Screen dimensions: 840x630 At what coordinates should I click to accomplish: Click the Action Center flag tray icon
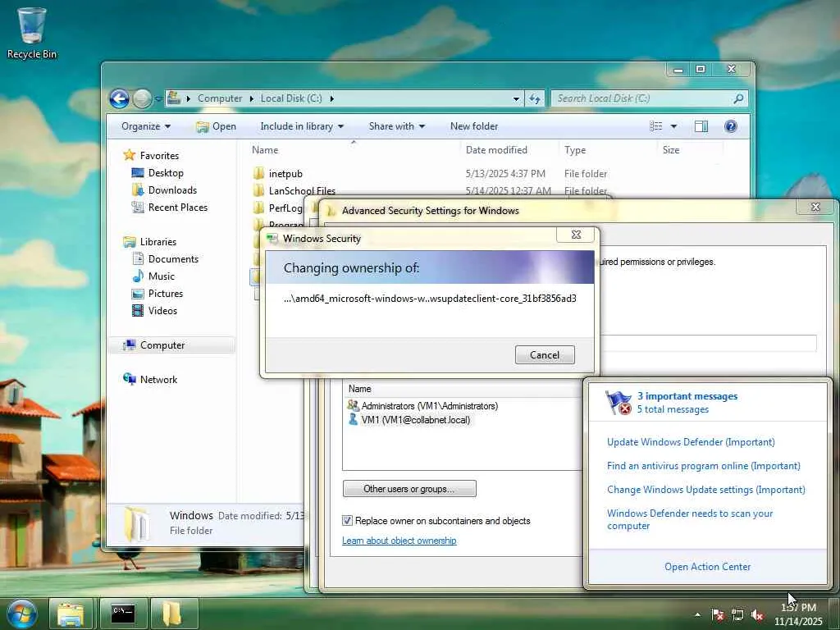tap(717, 615)
